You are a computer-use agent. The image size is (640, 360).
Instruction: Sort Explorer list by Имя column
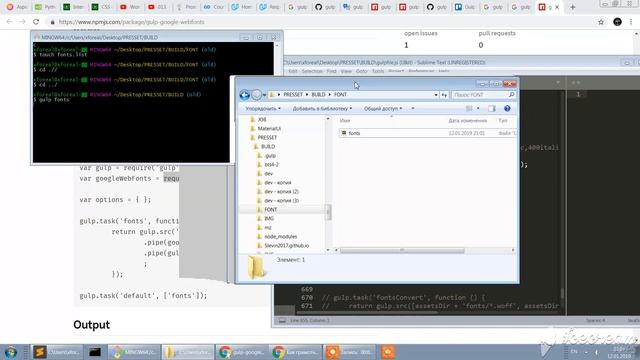pyautogui.click(x=345, y=121)
